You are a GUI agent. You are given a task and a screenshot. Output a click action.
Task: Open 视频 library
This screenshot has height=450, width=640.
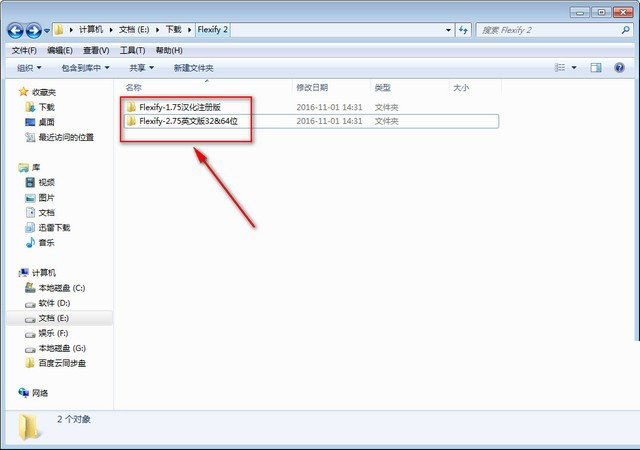[x=47, y=183]
